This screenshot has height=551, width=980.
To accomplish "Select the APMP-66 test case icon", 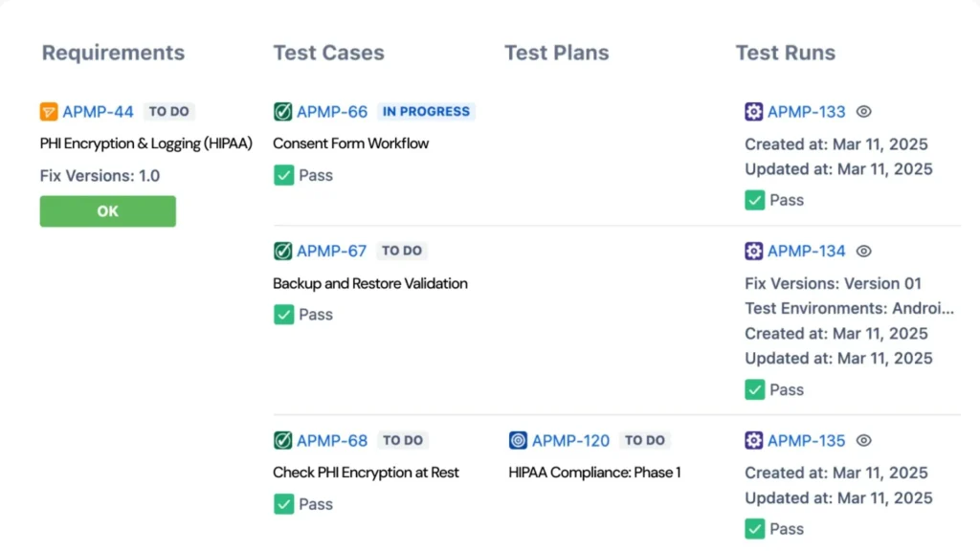I will pyautogui.click(x=282, y=111).
